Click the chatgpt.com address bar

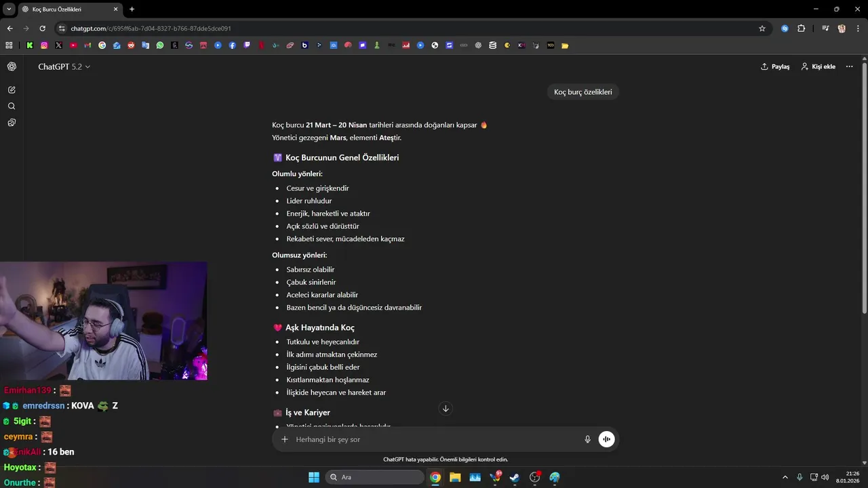tap(407, 28)
